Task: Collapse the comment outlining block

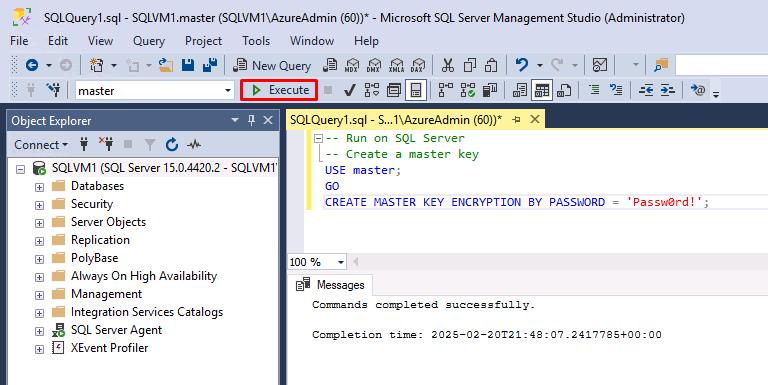Action: 318,139
